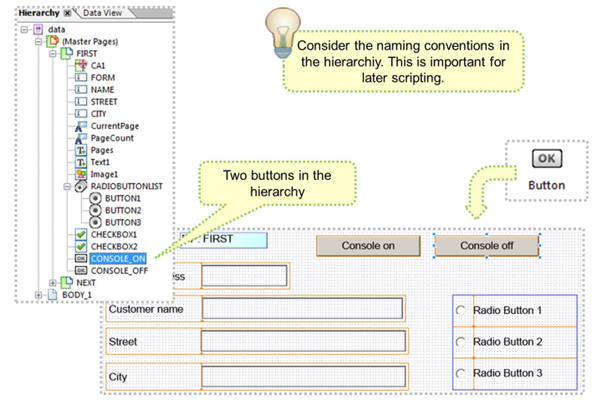Click the Console off button
Viewport: 602px width, 400px height.
[487, 245]
